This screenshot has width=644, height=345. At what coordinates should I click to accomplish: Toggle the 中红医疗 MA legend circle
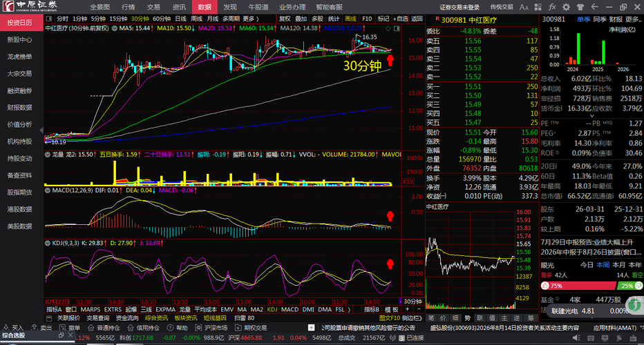pyautogui.click(x=115, y=28)
